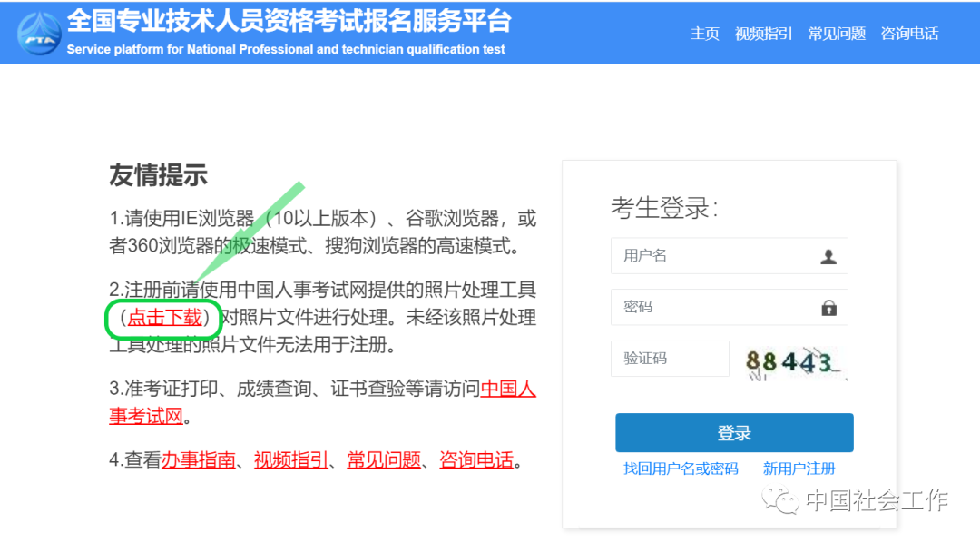
Task: Click the 验证码 input field
Action: [670, 359]
